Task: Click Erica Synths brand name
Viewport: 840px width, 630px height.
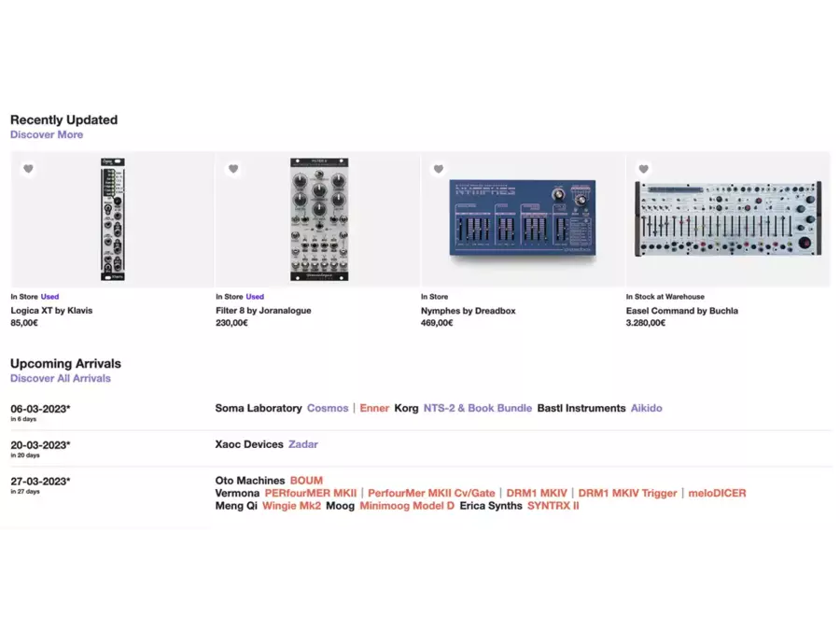Action: [491, 506]
